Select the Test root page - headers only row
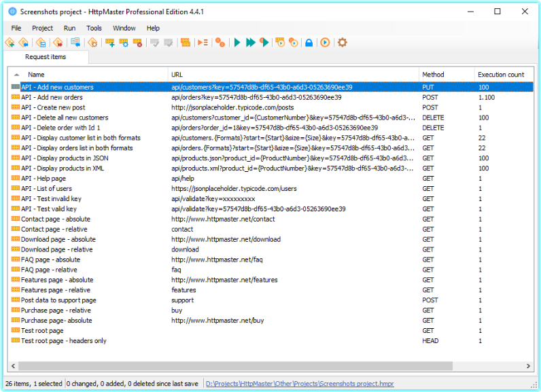 coord(63,341)
